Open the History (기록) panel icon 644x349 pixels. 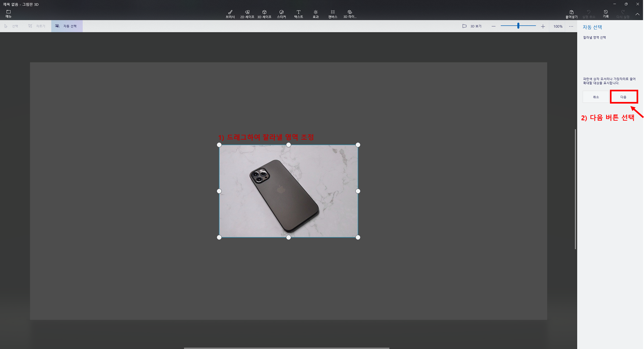606,14
